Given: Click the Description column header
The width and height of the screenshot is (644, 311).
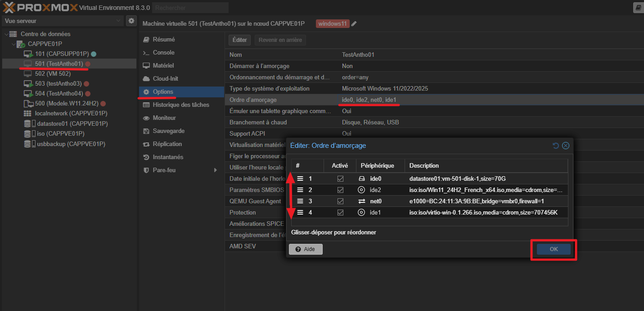Looking at the screenshot, I should [x=486, y=166].
